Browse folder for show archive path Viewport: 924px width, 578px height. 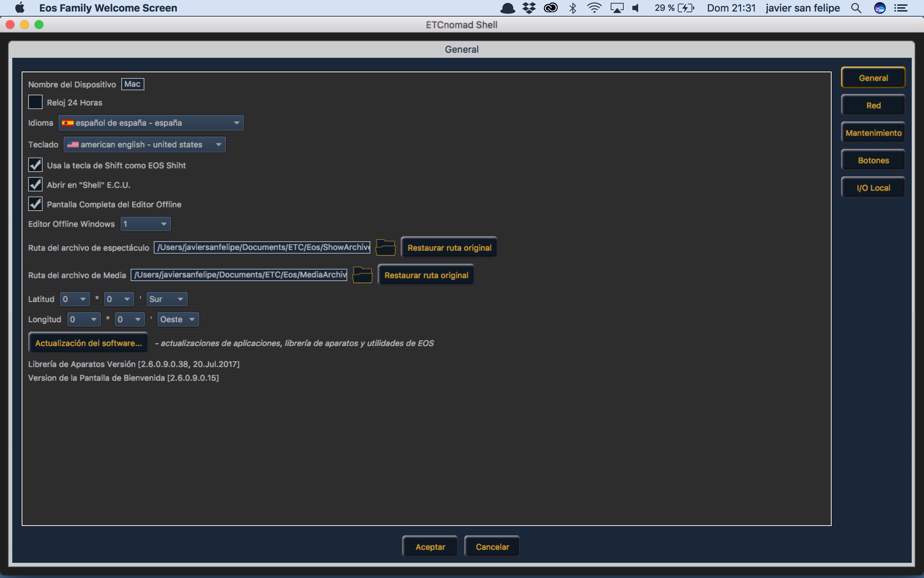point(385,247)
